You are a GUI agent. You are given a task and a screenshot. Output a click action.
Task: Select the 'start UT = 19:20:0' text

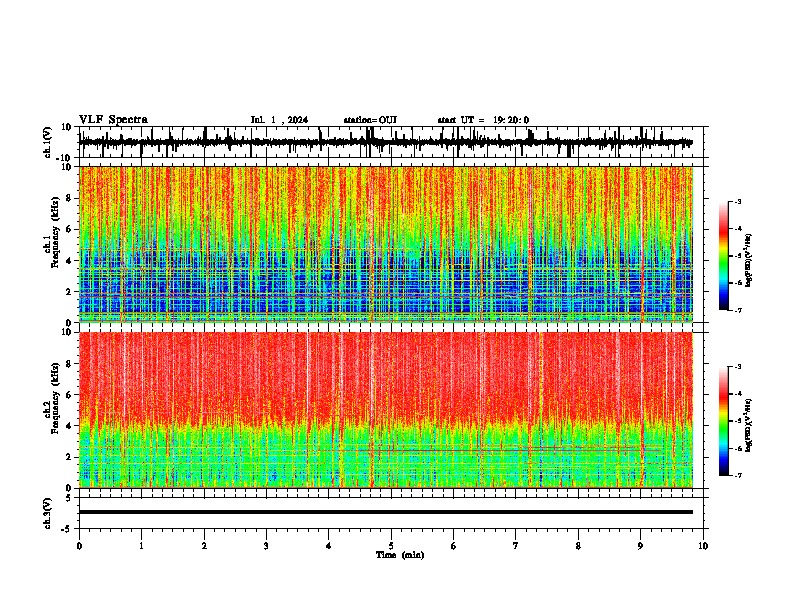pyautogui.click(x=483, y=120)
